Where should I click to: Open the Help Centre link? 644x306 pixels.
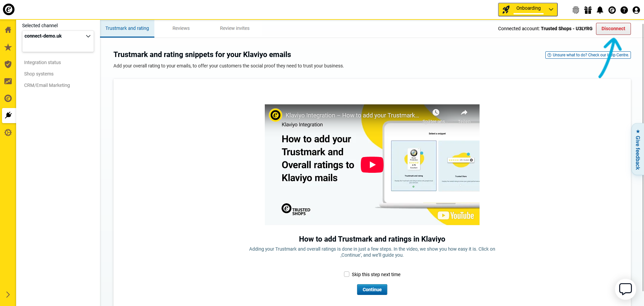click(588, 55)
